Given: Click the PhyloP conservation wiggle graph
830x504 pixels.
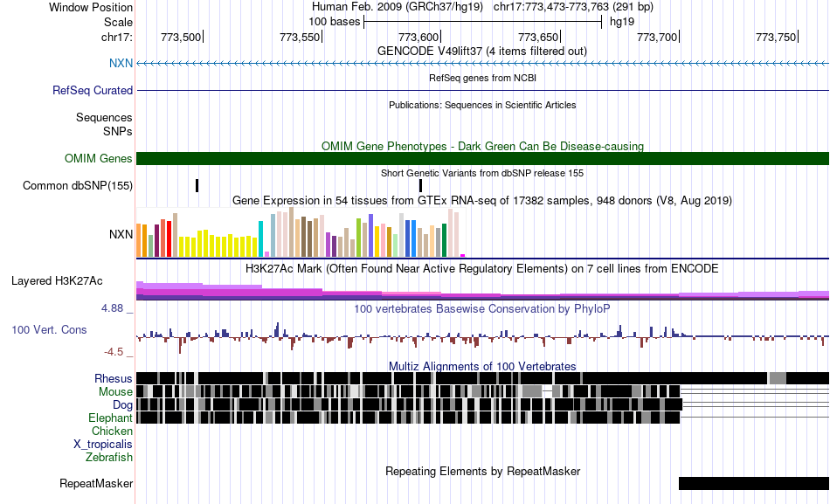Looking at the screenshot, I should tap(483, 336).
